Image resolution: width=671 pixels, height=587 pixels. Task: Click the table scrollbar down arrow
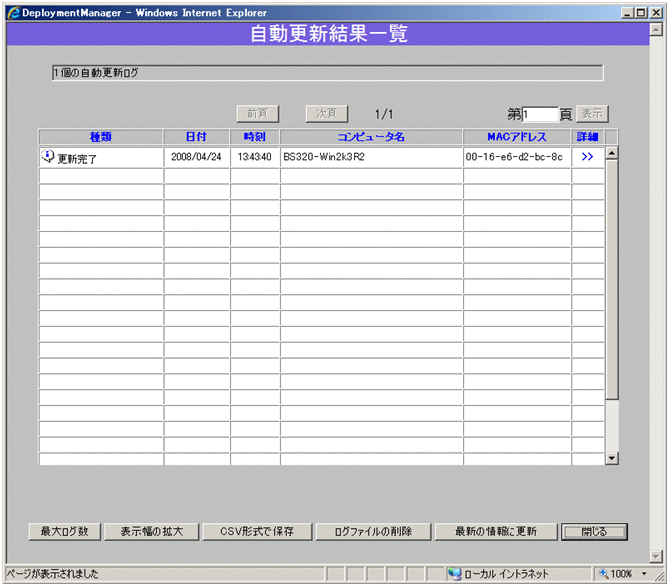[x=612, y=458]
